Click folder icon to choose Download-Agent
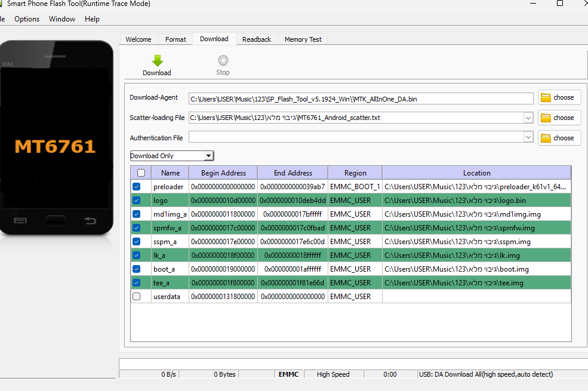This screenshot has height=391, width=588. tap(546, 98)
